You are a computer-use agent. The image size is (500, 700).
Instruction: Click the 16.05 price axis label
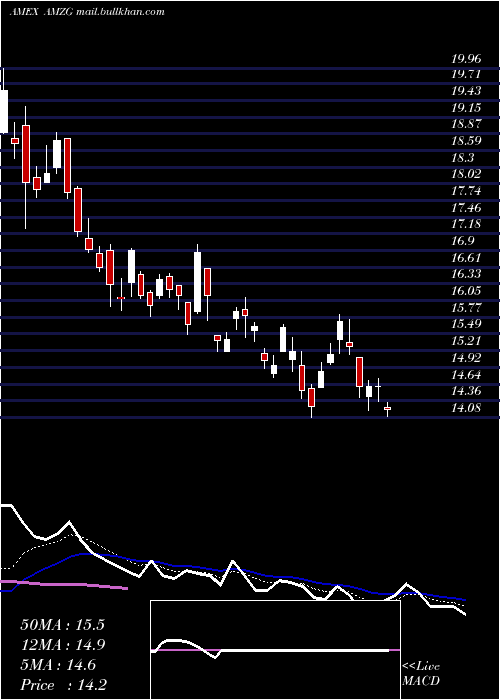(x=467, y=291)
